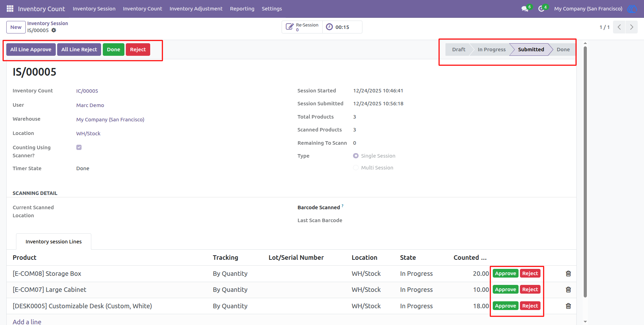Click the red Reject header button
Screen dimensions: 644x325
point(138,50)
